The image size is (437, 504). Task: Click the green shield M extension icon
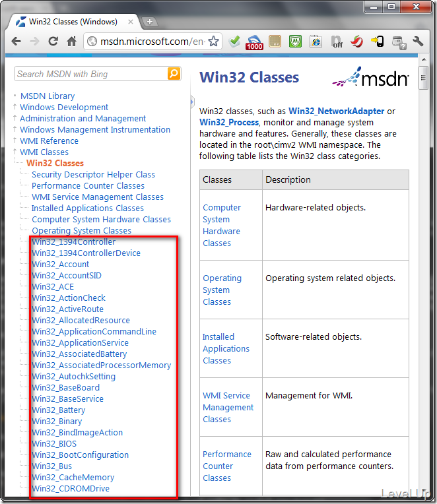point(295,41)
